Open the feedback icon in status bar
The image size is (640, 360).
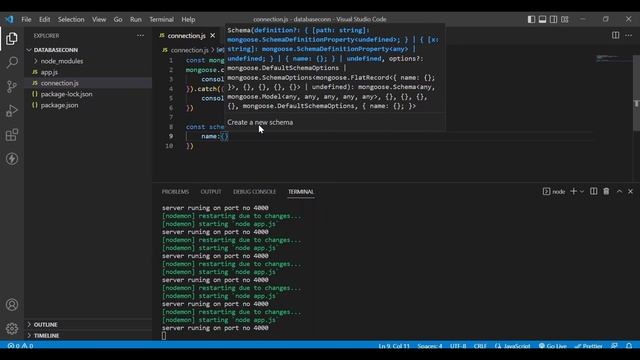tap(614, 346)
